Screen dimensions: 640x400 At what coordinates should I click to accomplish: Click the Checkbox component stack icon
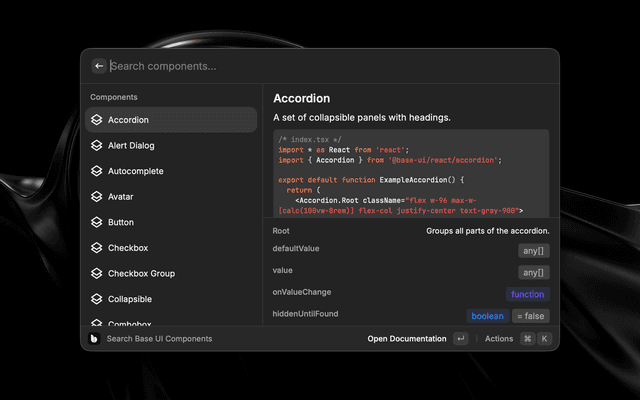[x=96, y=248]
